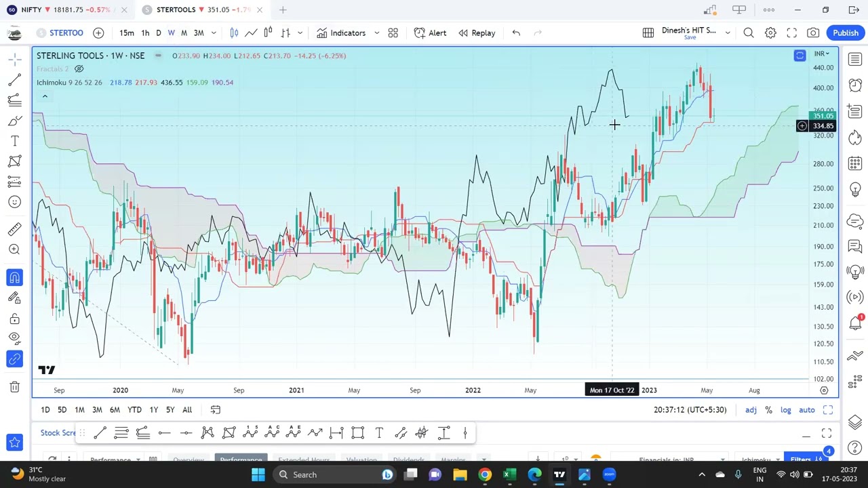The width and height of the screenshot is (868, 488).
Task: Select the All date range
Action: [x=187, y=409]
